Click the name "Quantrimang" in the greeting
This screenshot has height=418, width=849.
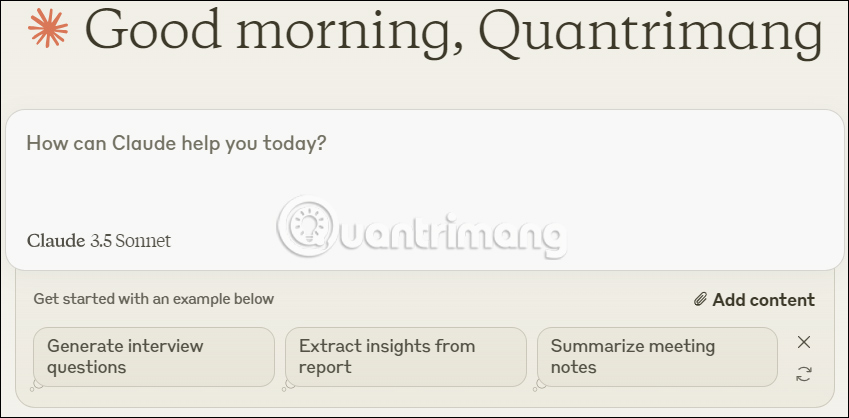point(658,32)
